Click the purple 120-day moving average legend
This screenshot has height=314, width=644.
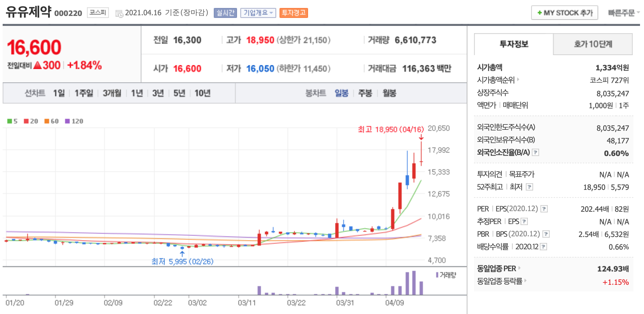[x=74, y=121]
